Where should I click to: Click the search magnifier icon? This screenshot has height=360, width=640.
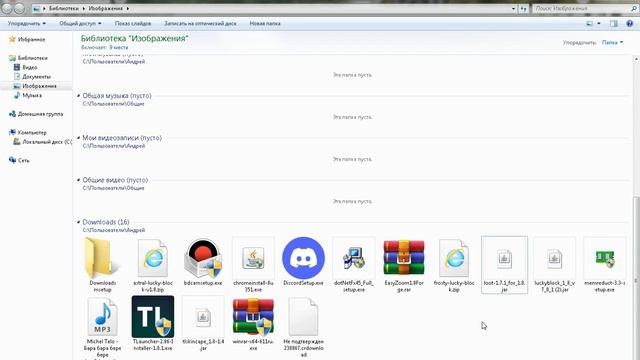click(634, 8)
